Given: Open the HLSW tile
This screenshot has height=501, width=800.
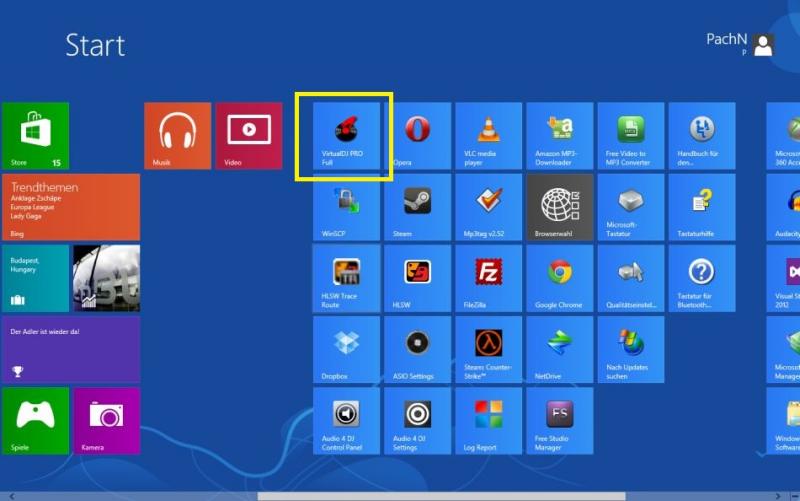Looking at the screenshot, I should click(x=417, y=279).
